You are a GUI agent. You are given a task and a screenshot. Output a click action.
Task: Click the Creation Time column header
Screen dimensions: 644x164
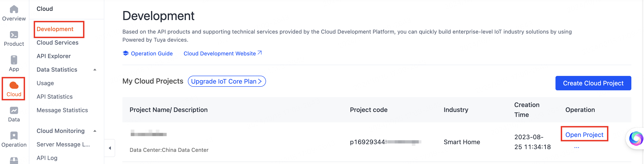pos(527,110)
